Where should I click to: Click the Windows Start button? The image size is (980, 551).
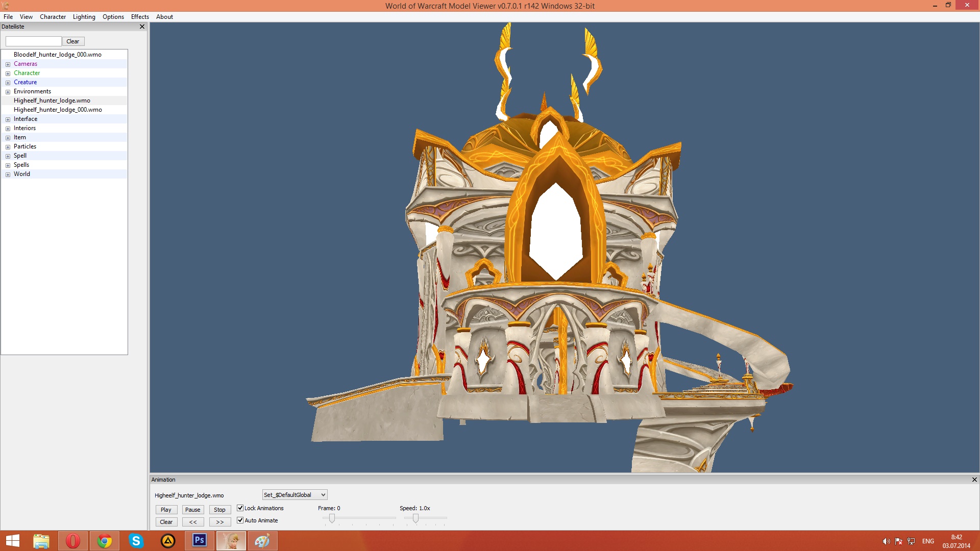point(13,541)
